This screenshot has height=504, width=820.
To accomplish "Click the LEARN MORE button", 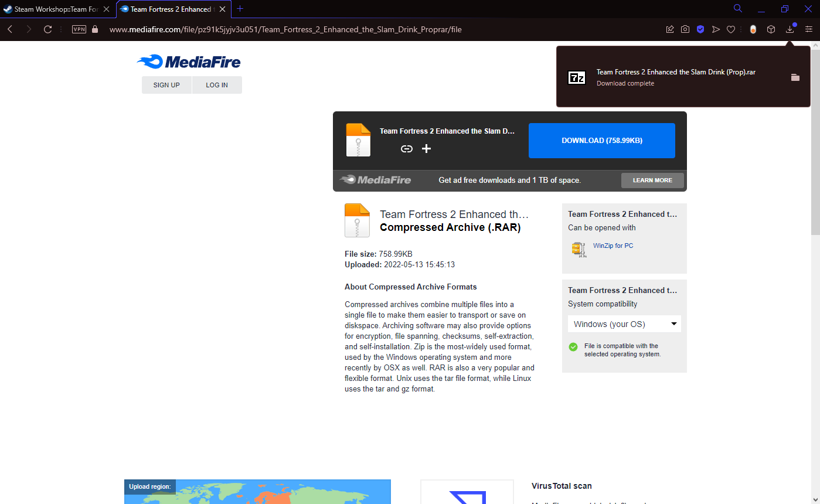I will point(652,181).
